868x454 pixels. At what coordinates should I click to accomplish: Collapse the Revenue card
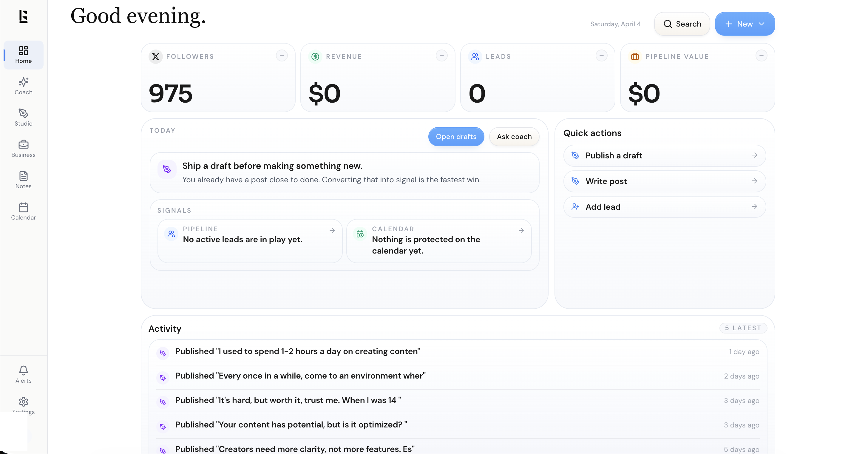click(441, 55)
